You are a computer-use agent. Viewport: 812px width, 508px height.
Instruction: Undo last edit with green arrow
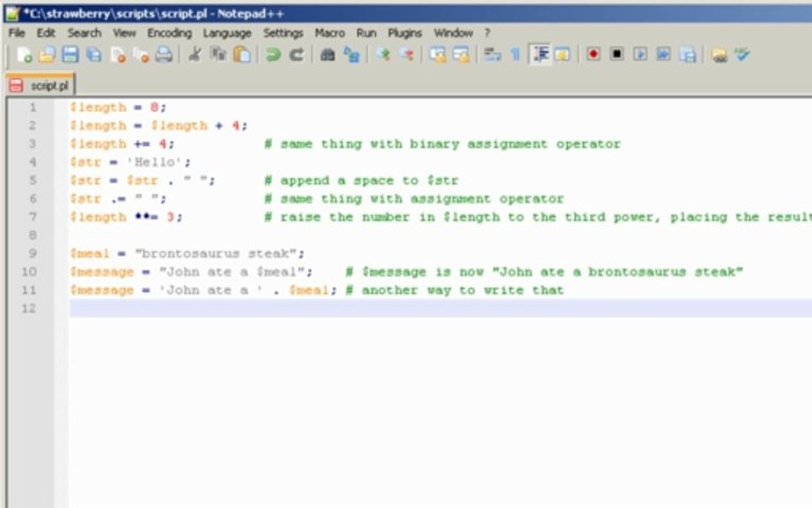click(x=273, y=54)
